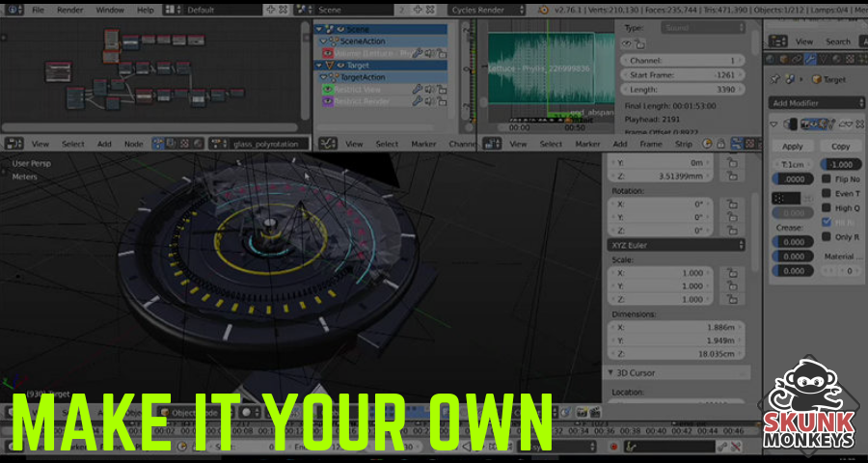Open the strip Type Sound dropdown
Viewport: 868px width, 463px height.
[x=703, y=28]
